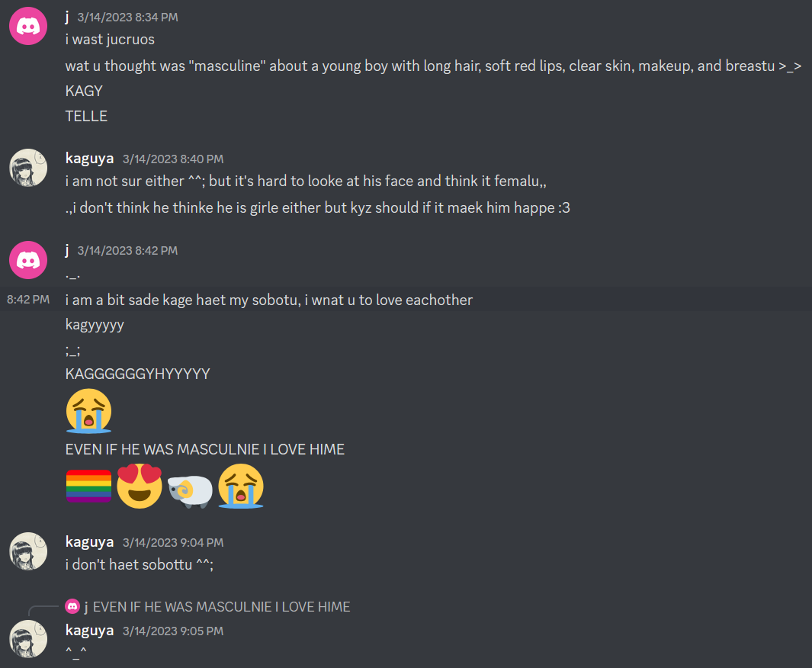Viewport: 812px width, 668px height.
Task: Jump to the replied EVEN IF HE WAS MASCULNIE preview
Action: [x=222, y=607]
